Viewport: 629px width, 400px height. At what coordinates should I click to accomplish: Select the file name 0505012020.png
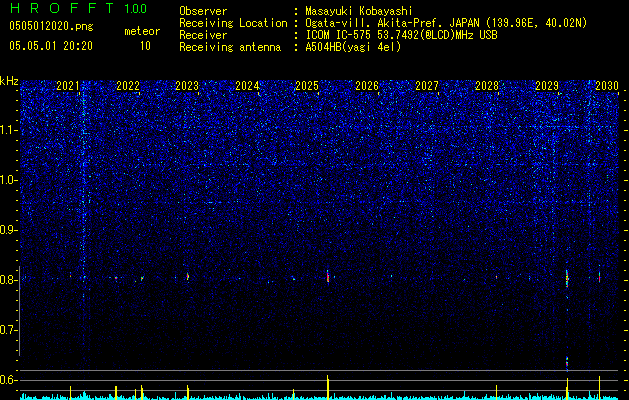pos(51,27)
